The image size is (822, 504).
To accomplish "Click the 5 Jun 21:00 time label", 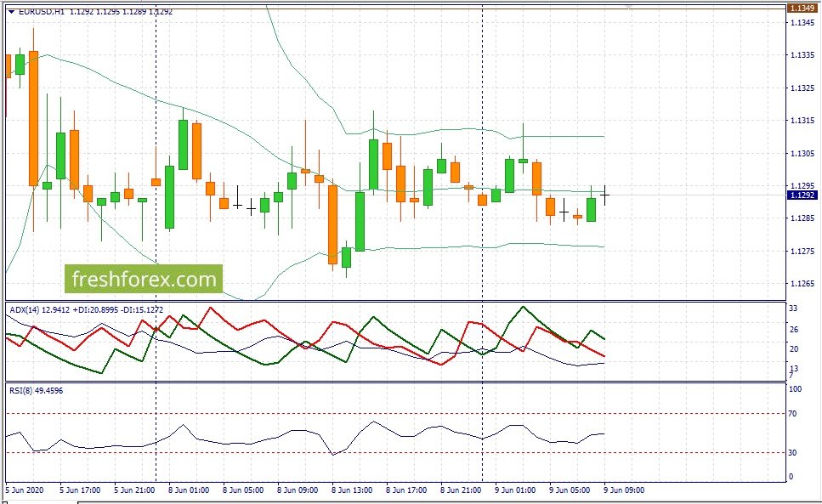I will coord(134,490).
